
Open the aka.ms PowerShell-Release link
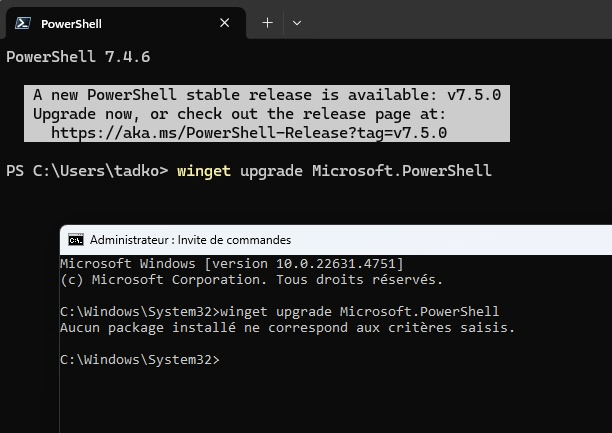coord(248,132)
